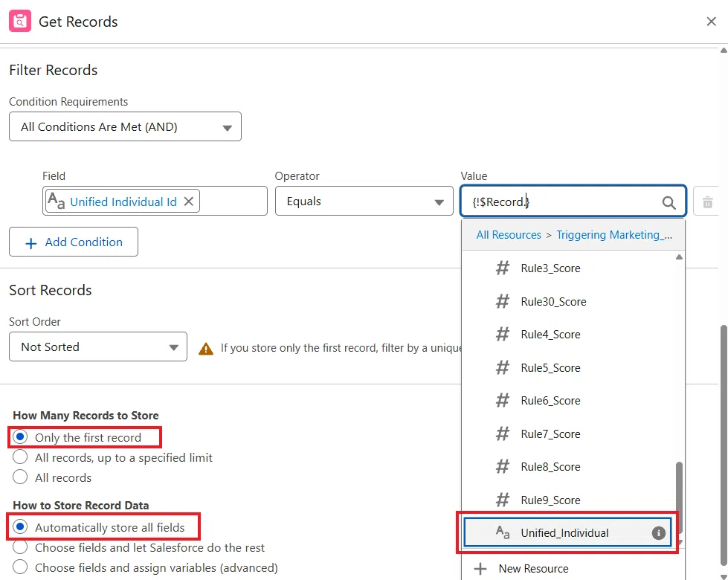728x580 pixels.
Task: Click the plus icon on Add Condition
Action: (x=30, y=243)
